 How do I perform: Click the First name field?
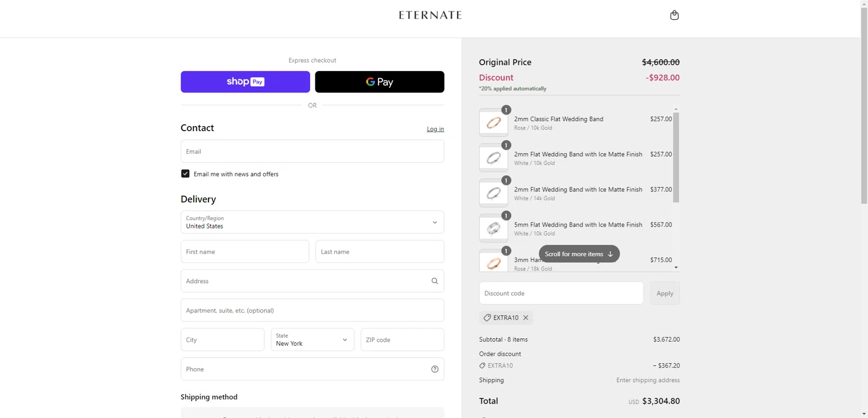(x=245, y=251)
